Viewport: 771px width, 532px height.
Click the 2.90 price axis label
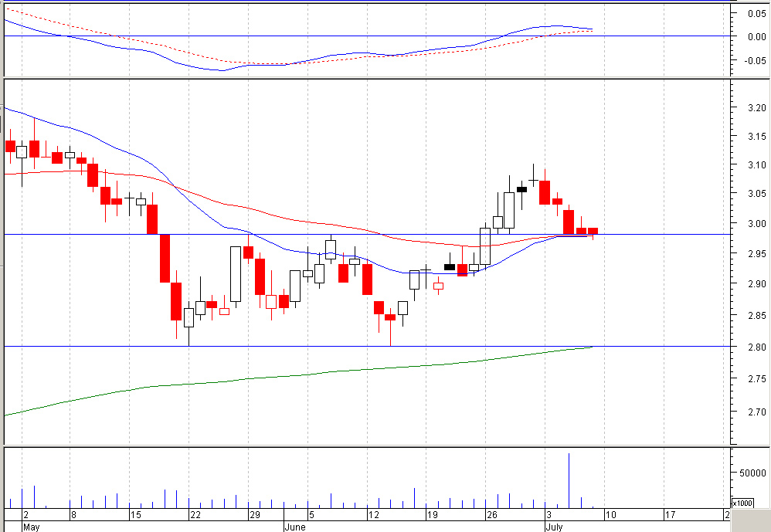[756, 284]
